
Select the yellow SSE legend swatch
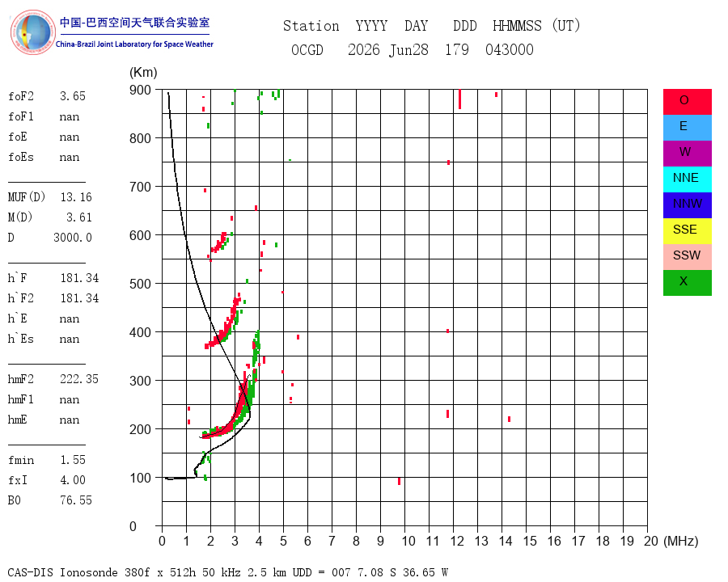687,231
